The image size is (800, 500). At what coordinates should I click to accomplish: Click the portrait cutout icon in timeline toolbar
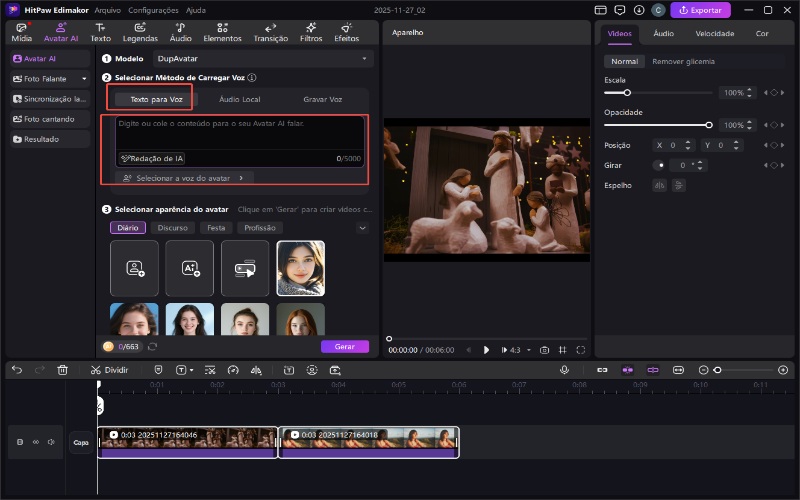tap(312, 370)
